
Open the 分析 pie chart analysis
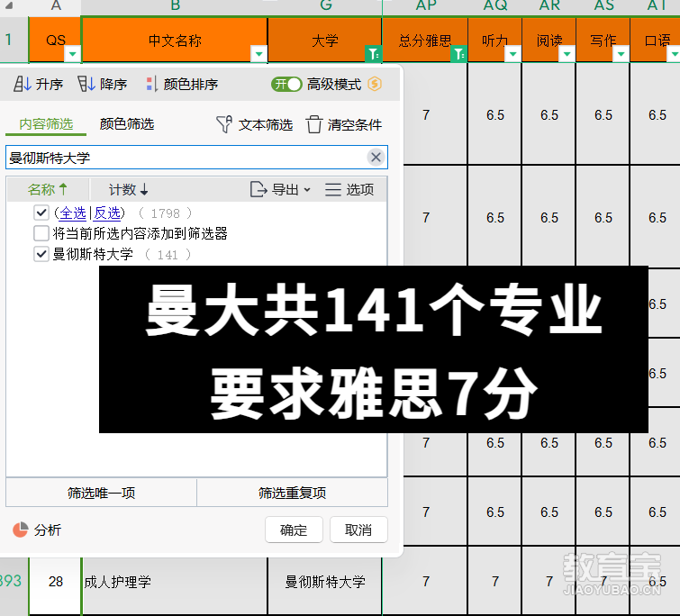37,530
